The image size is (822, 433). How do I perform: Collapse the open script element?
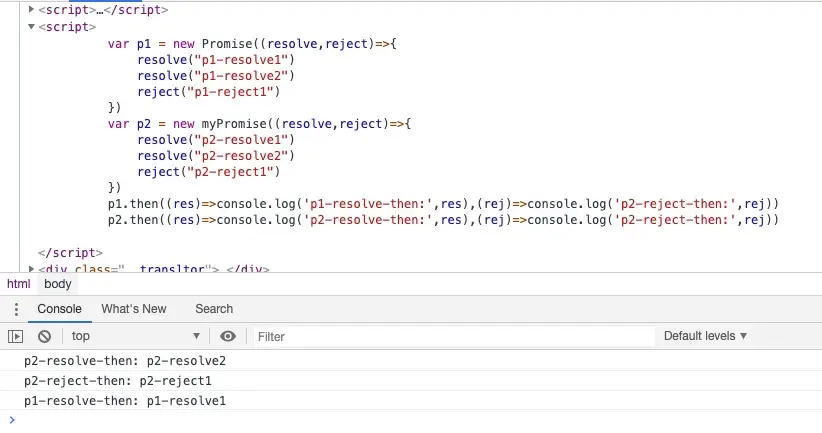click(31, 26)
